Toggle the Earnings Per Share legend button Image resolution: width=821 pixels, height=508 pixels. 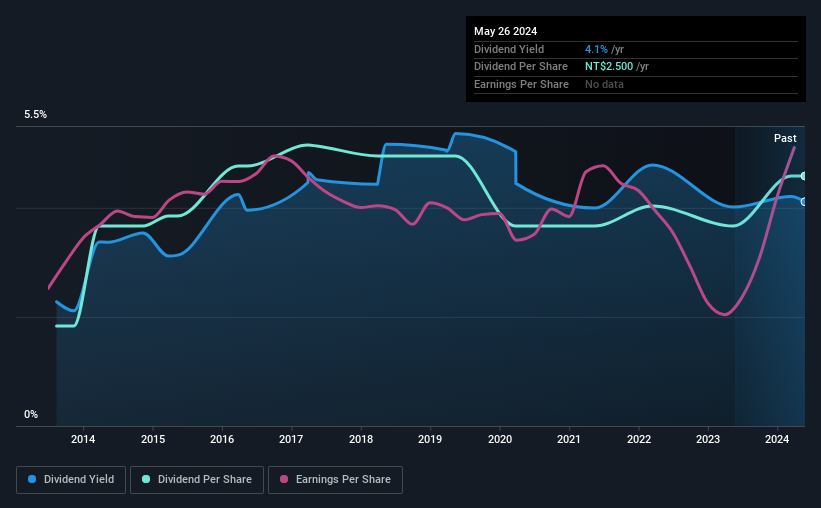(x=335, y=480)
